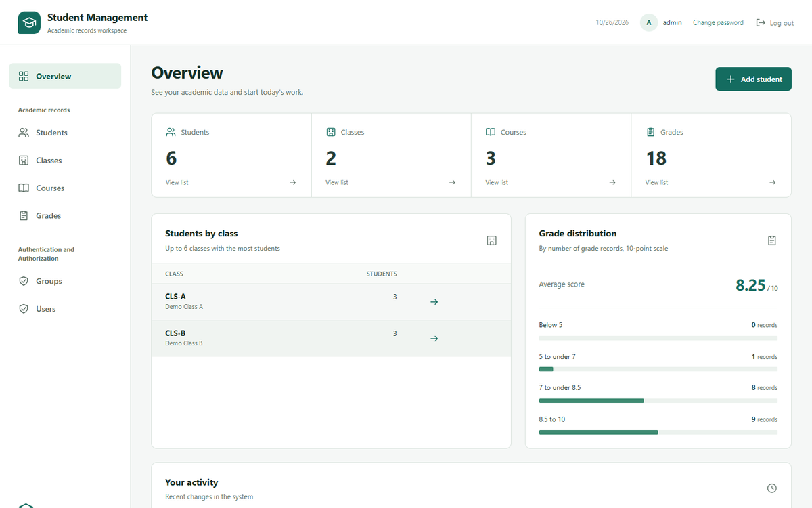Click the CLASS column header
The width and height of the screenshot is (812, 508).
point(174,274)
